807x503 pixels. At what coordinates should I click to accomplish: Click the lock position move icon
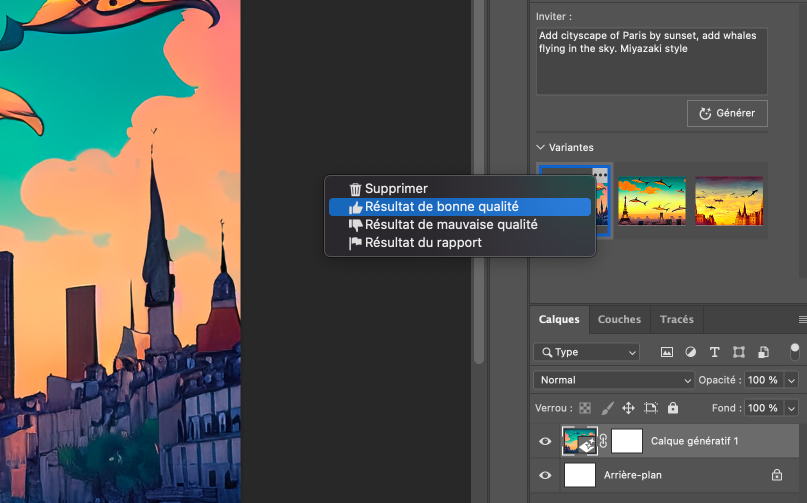click(x=629, y=408)
